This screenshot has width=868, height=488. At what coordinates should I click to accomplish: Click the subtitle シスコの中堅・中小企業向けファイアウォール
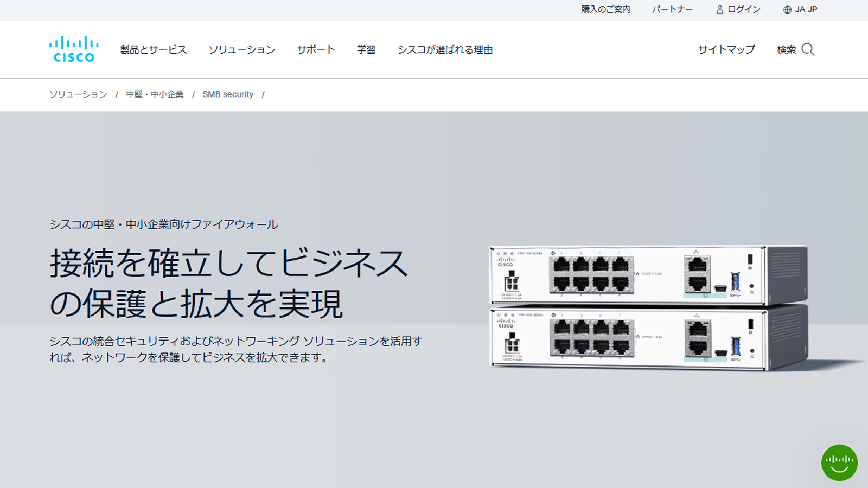(x=163, y=224)
